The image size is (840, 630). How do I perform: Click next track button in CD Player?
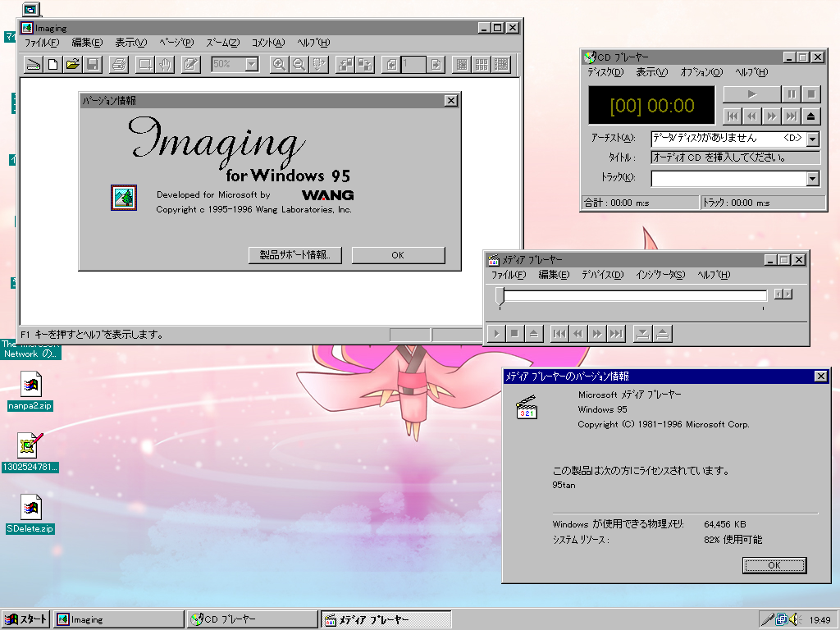coord(792,116)
